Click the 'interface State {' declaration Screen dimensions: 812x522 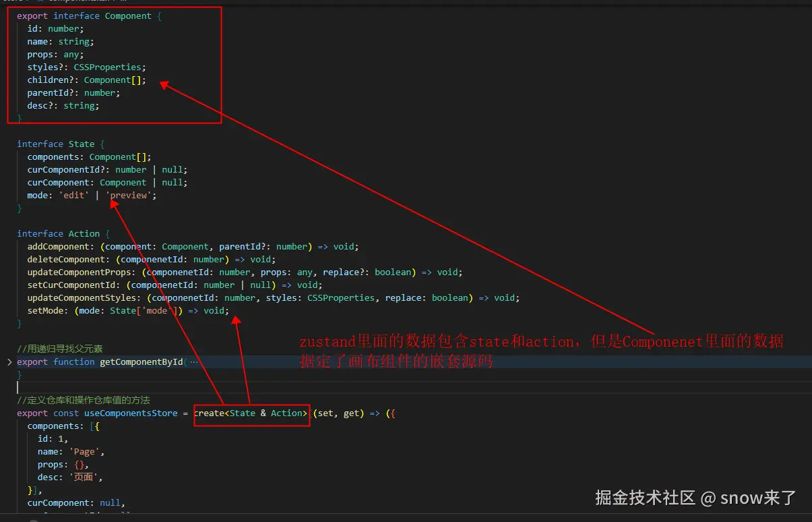pyautogui.click(x=61, y=144)
